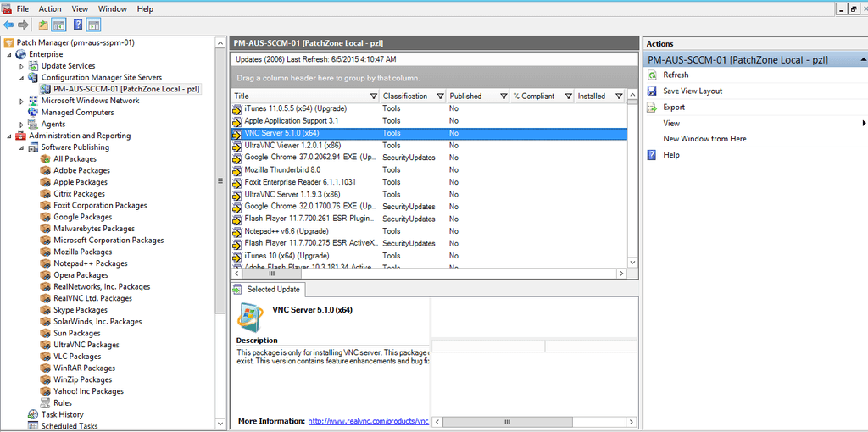The width and height of the screenshot is (868, 432).
Task: Click the Rules document icon
Action: (46, 402)
